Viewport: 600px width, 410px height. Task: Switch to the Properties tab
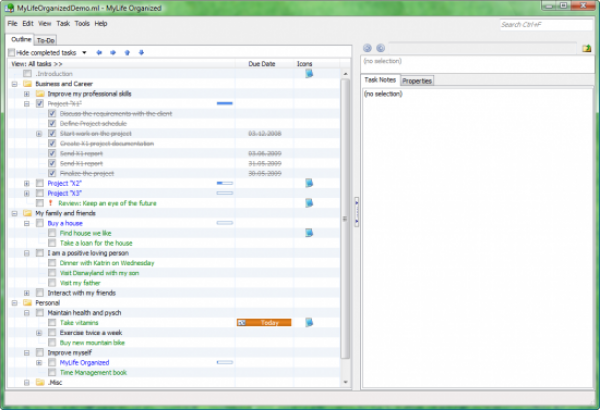click(x=417, y=81)
